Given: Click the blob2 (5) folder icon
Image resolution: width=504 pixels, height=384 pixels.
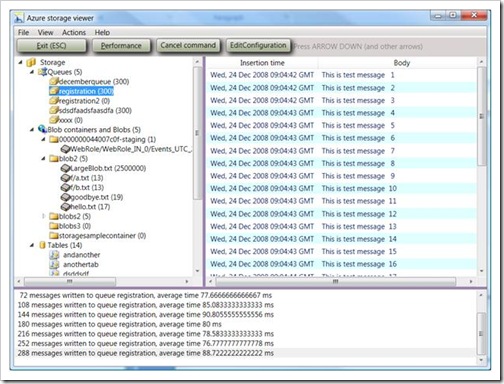Looking at the screenshot, I should point(54,159).
